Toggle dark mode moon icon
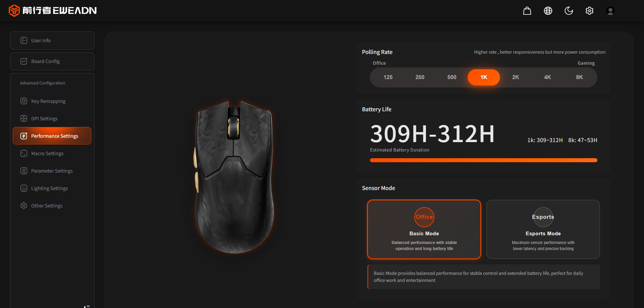This screenshot has height=308, width=644. pyautogui.click(x=569, y=11)
